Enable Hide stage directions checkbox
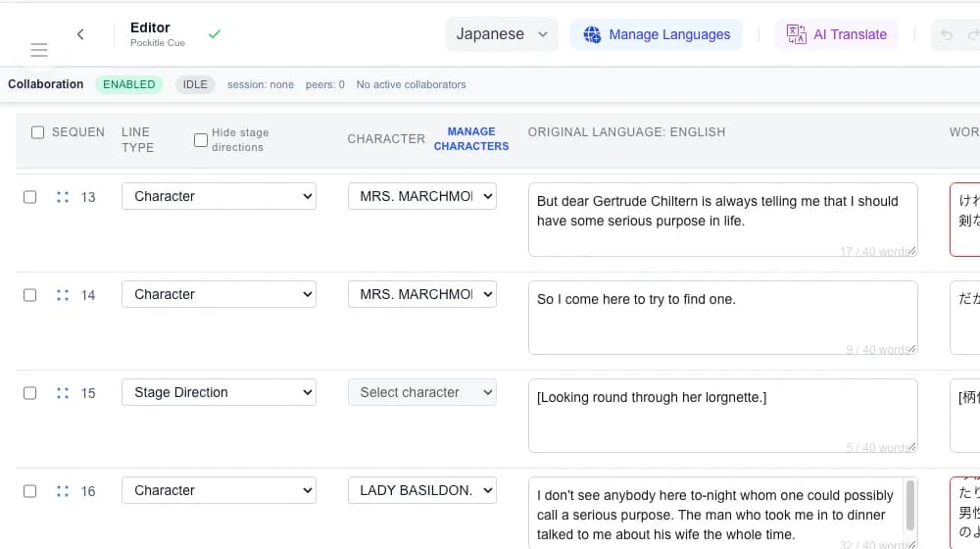Image resolution: width=980 pixels, height=549 pixels. (201, 140)
